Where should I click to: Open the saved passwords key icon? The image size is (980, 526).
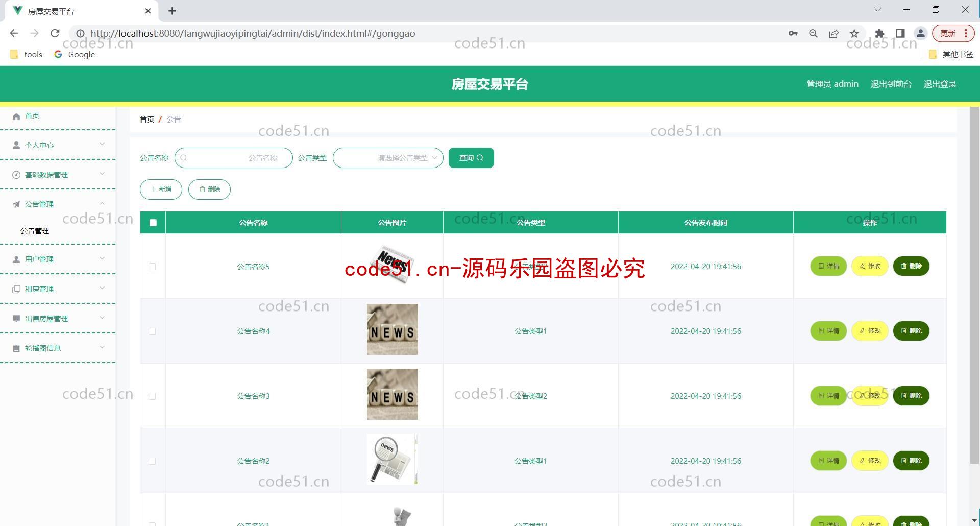point(793,33)
